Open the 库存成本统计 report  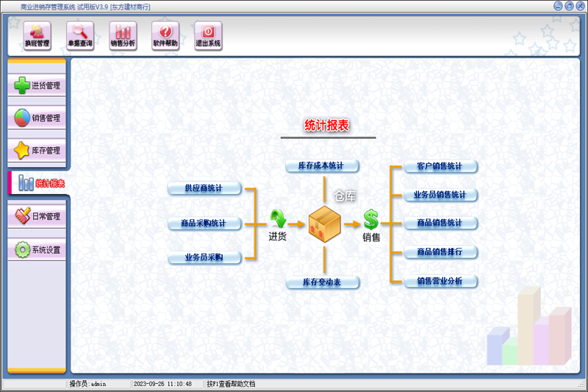pos(322,165)
